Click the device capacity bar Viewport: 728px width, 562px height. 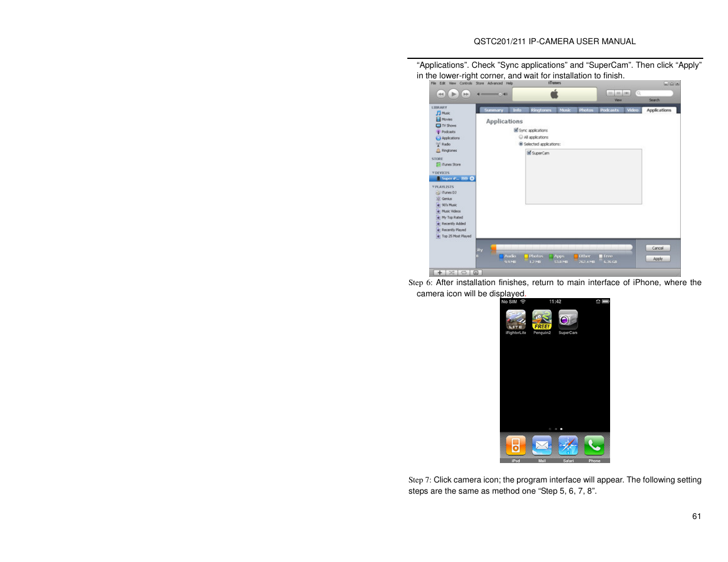click(x=562, y=248)
